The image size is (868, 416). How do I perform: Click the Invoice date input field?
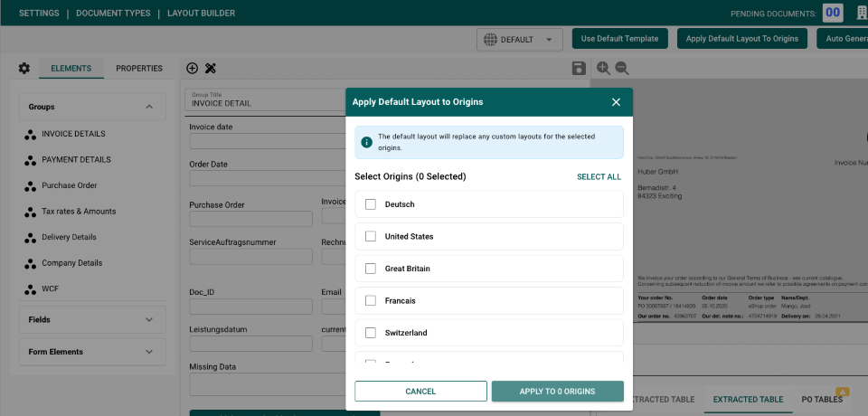tap(250, 141)
